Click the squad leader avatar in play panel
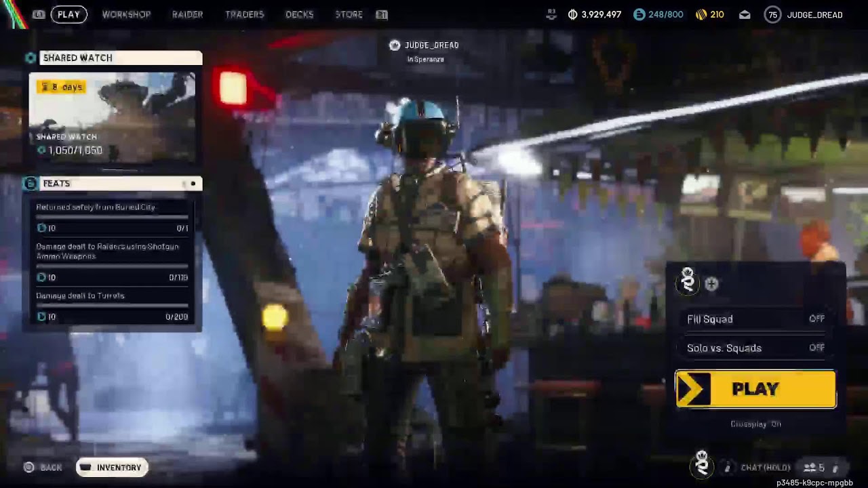This screenshot has height=488, width=868. [688, 281]
